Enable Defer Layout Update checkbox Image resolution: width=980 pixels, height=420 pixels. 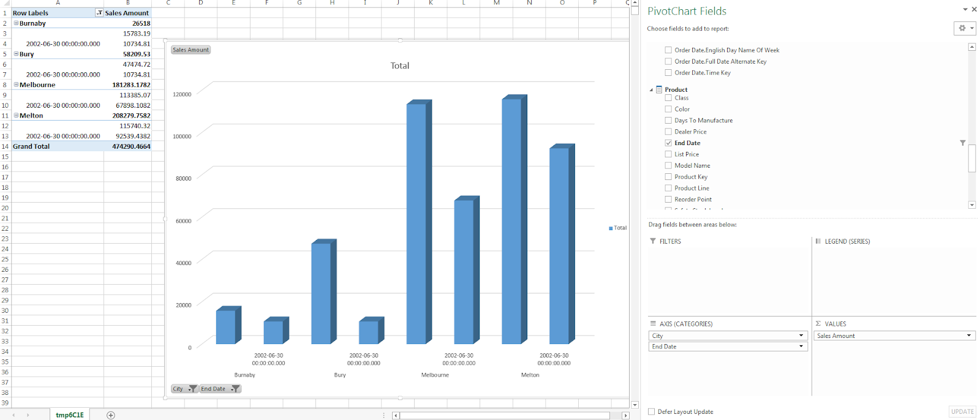652,412
